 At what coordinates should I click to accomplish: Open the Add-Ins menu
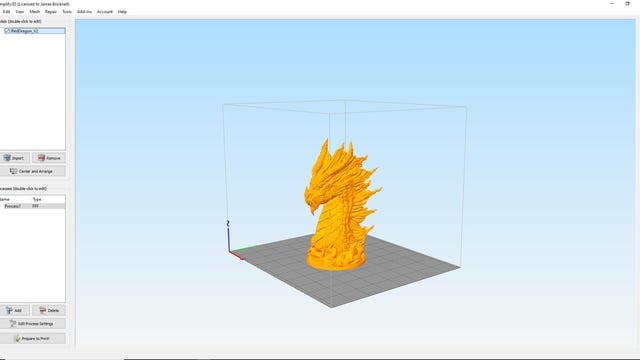coord(84,12)
